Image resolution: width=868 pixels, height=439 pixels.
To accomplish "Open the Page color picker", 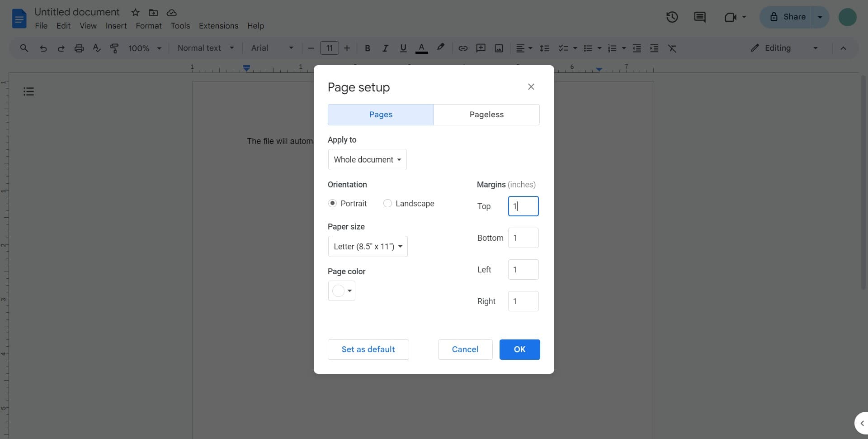I will pyautogui.click(x=341, y=291).
